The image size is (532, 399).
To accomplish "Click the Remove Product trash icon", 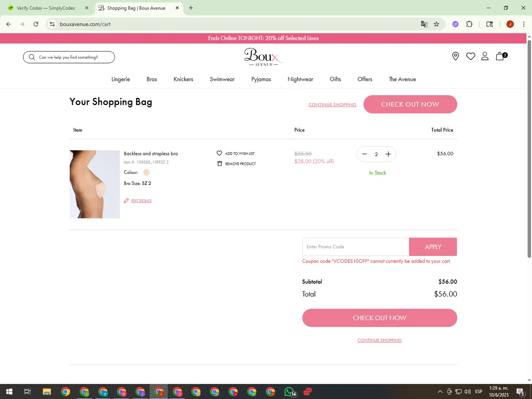I will pyautogui.click(x=220, y=164).
